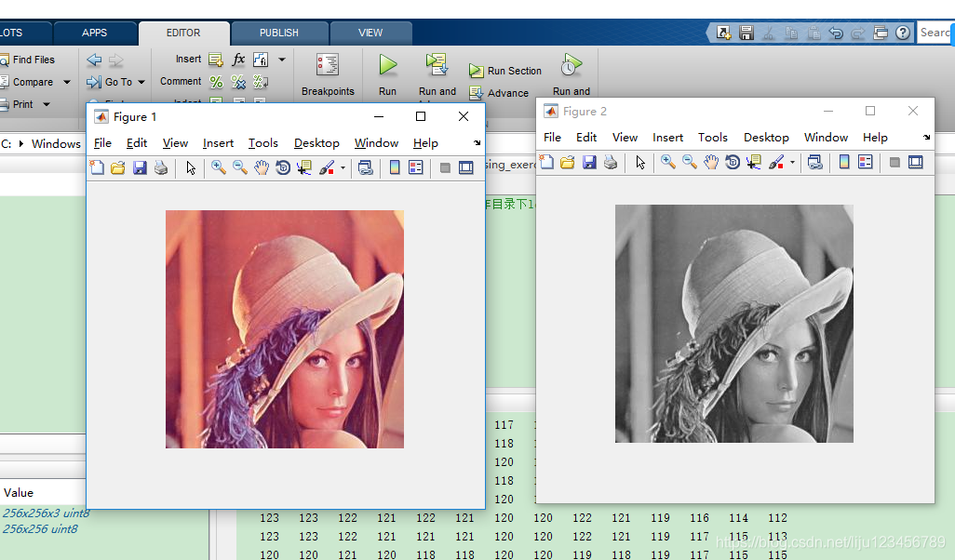Print Figure 2 with the printer icon

coord(611,162)
